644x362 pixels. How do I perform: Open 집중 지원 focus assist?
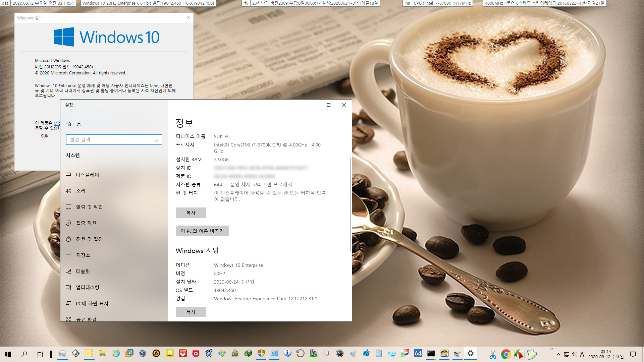click(x=114, y=223)
